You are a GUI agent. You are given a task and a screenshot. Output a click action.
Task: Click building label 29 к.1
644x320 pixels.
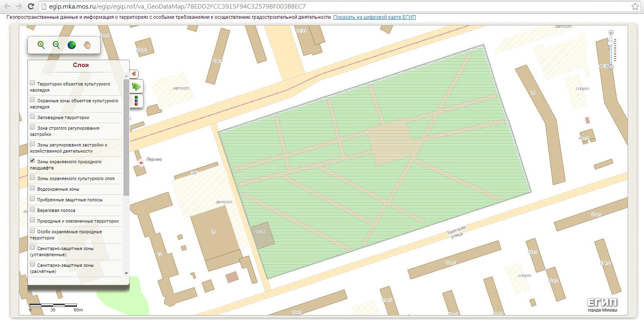pos(217,61)
